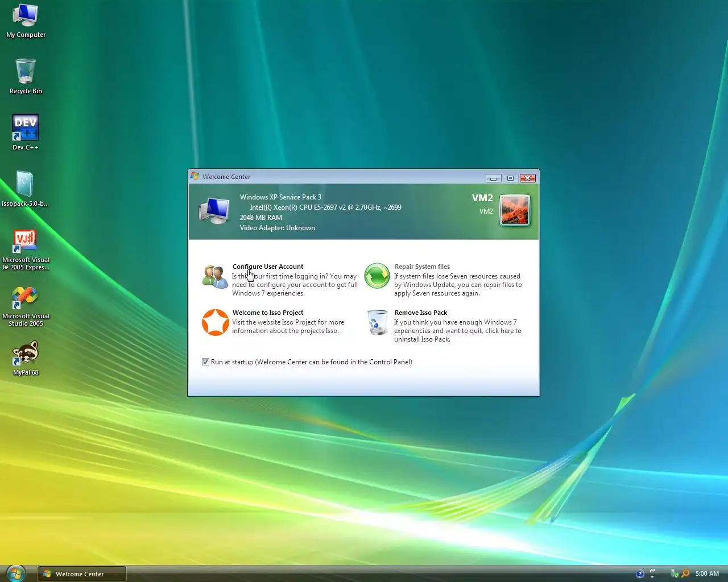This screenshot has width=728, height=582.
Task: Click the bold VM2 user name
Action: click(482, 198)
